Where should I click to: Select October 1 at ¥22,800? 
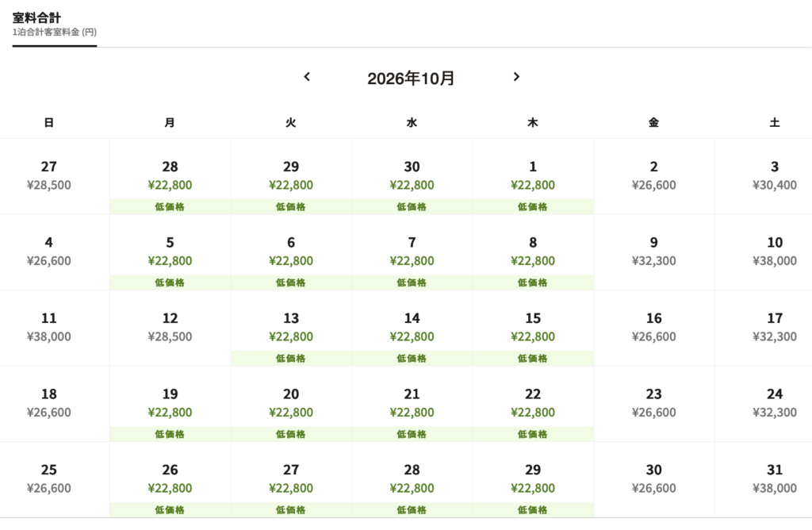533,177
